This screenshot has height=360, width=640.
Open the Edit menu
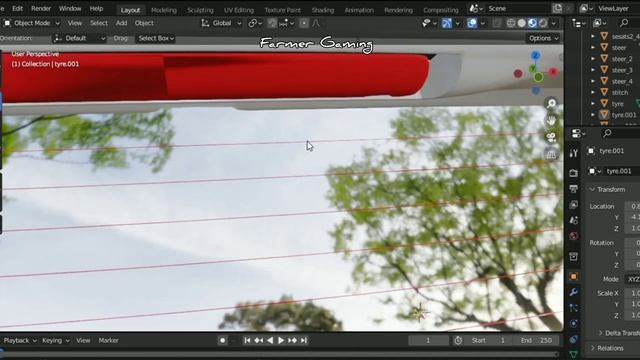[x=17, y=8]
